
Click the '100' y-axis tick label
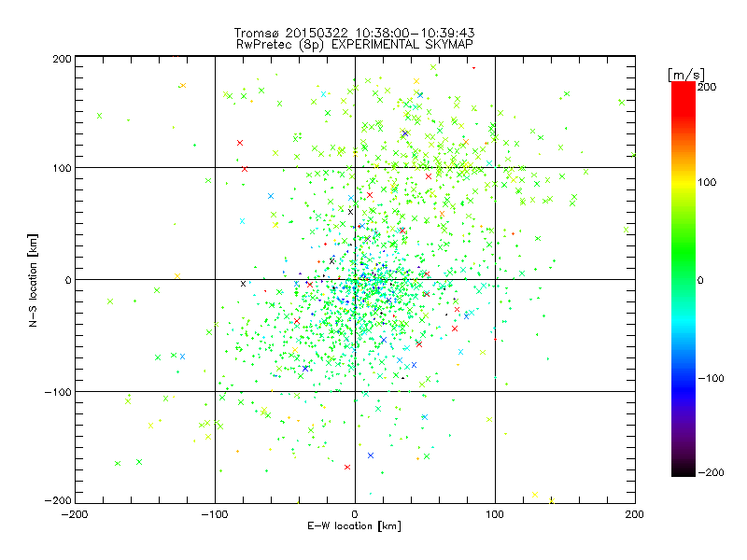[62, 168]
